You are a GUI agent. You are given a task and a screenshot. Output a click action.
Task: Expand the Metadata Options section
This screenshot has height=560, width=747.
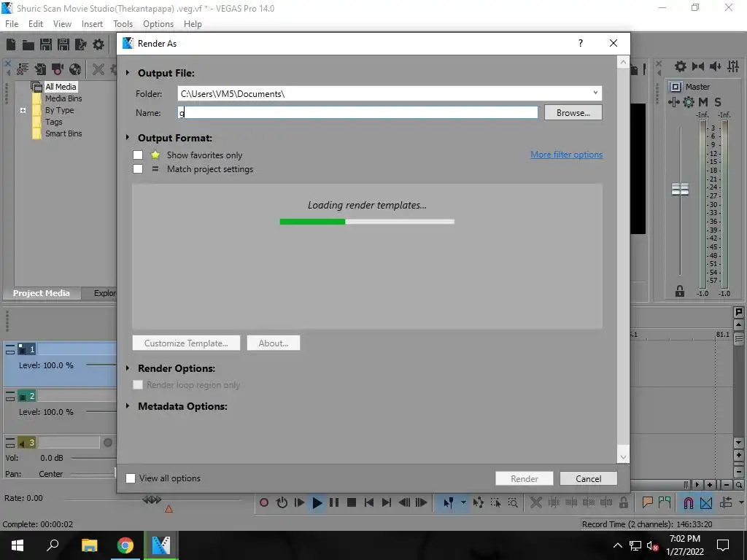(128, 405)
